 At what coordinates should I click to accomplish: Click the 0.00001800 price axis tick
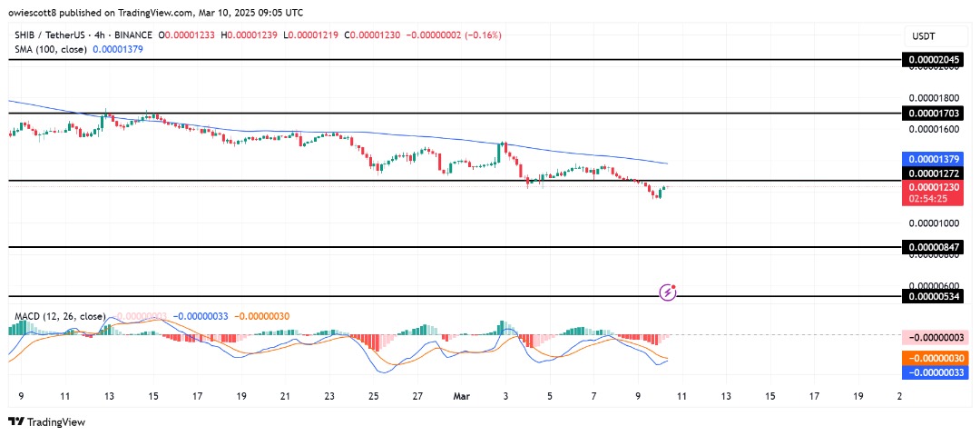pyautogui.click(x=933, y=98)
